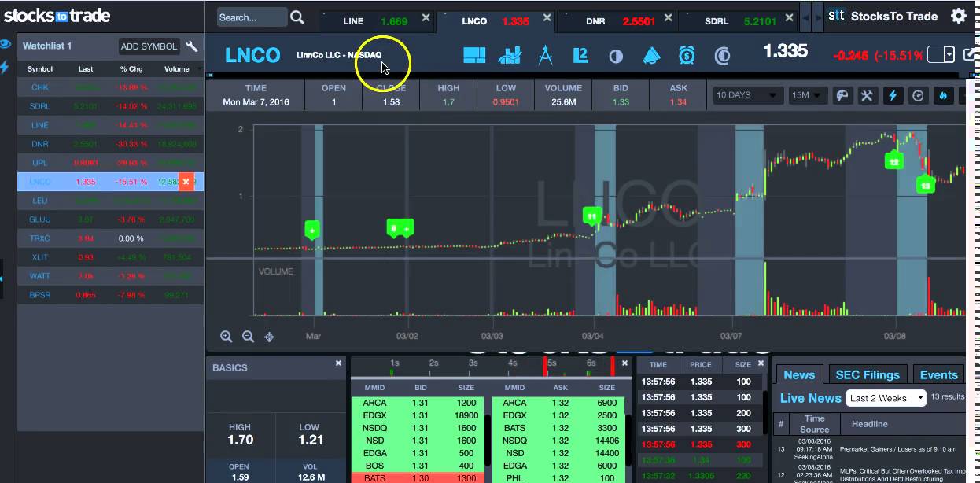Zoom out on the chart

point(248,337)
